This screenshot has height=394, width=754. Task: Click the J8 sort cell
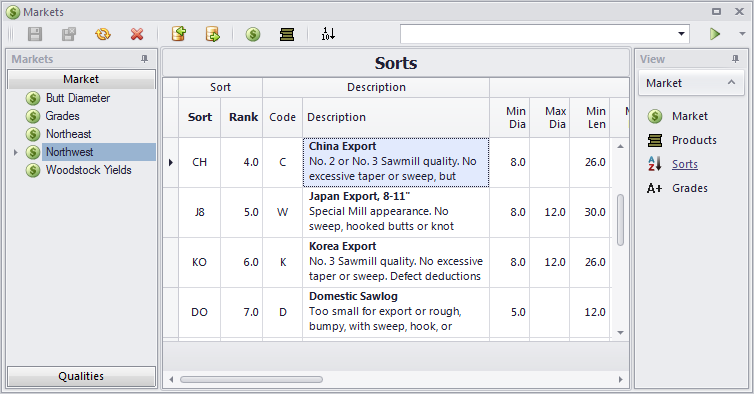200,213
